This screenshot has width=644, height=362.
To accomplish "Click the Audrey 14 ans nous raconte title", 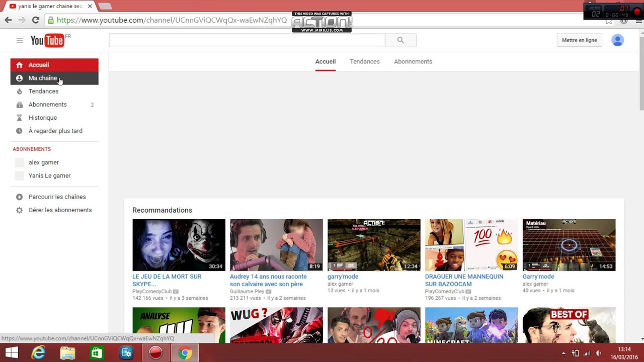I will click(268, 280).
